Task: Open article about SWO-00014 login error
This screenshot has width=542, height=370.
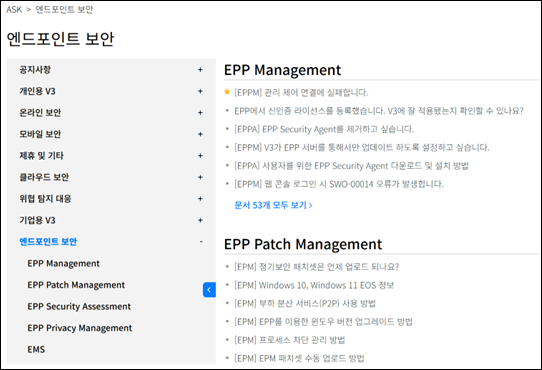Action: [x=339, y=184]
